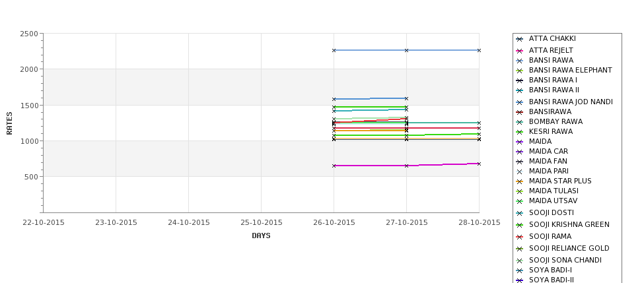This screenshot has width=644, height=283.
Task: Click the magenta line's 26-10-2015 data point
Action: click(334, 166)
